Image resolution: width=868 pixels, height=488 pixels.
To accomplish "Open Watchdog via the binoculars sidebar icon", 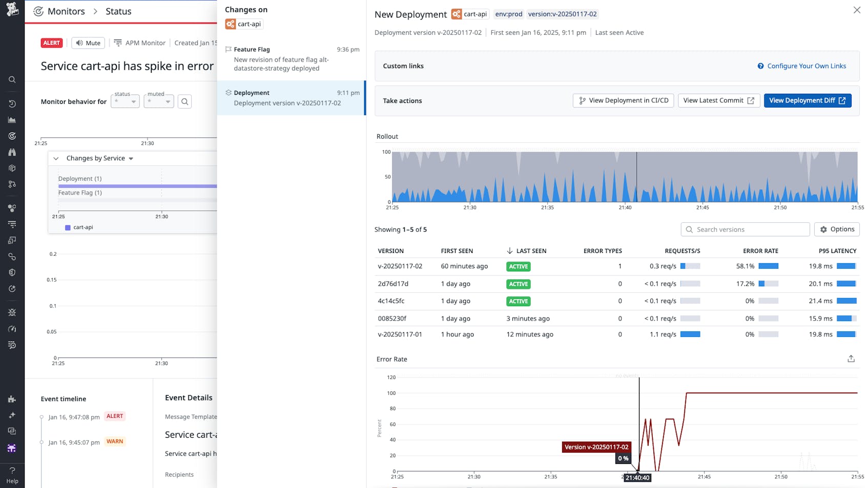I will click(x=12, y=152).
